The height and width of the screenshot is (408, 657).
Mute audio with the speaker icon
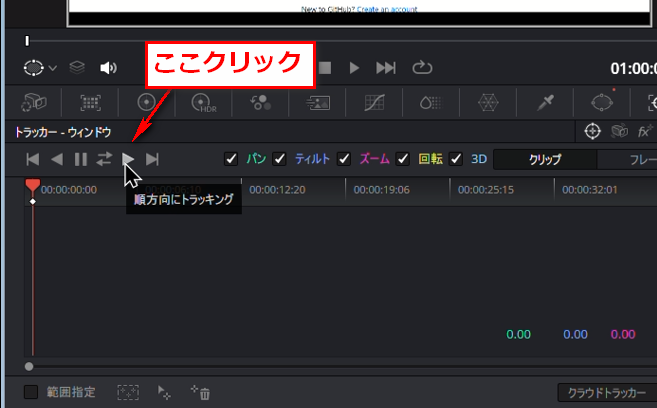coord(108,68)
